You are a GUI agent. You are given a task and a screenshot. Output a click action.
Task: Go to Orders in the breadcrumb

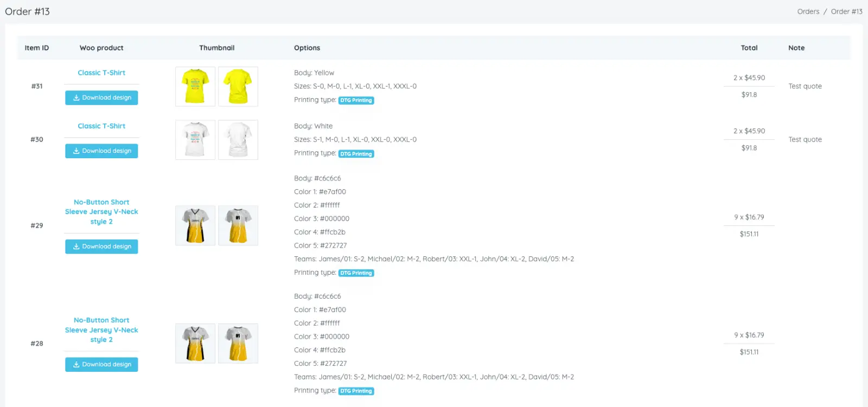808,11
